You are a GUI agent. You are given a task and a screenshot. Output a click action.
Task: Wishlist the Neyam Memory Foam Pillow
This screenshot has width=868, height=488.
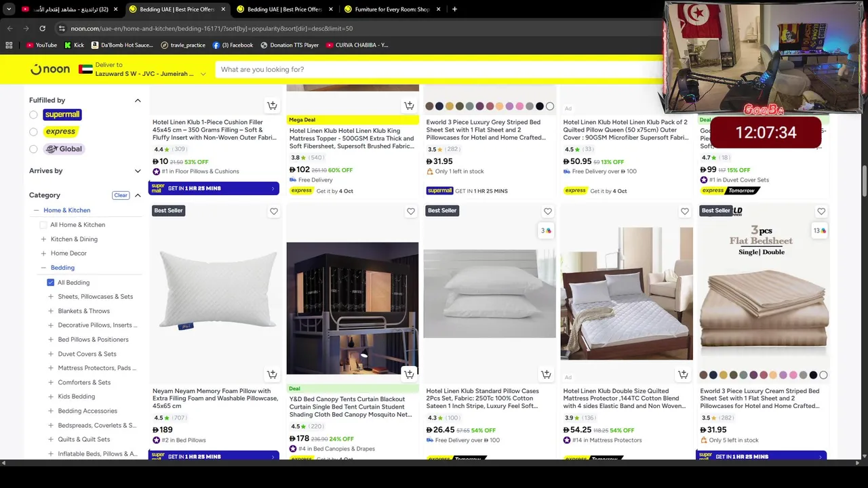coord(274,211)
